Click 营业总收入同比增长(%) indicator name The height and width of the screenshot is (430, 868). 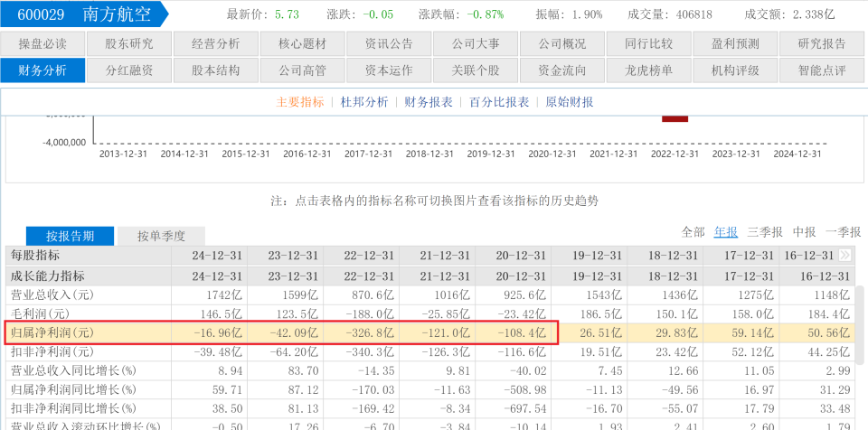click(x=73, y=370)
